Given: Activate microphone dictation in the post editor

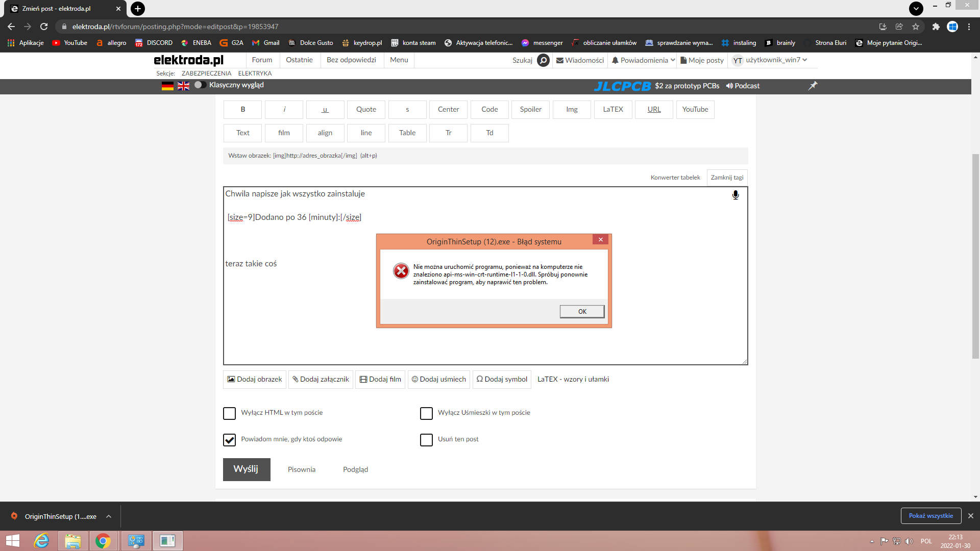Looking at the screenshot, I should pyautogui.click(x=736, y=195).
